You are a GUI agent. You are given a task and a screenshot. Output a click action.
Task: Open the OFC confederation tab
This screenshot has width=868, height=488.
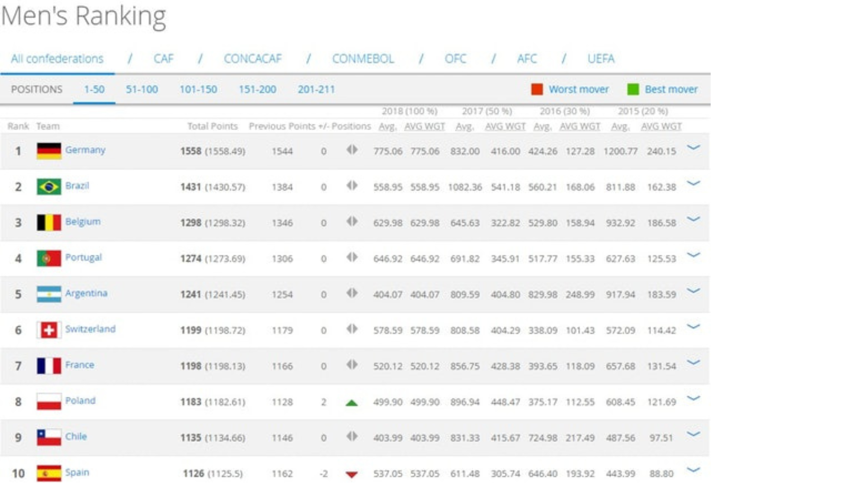[455, 59]
